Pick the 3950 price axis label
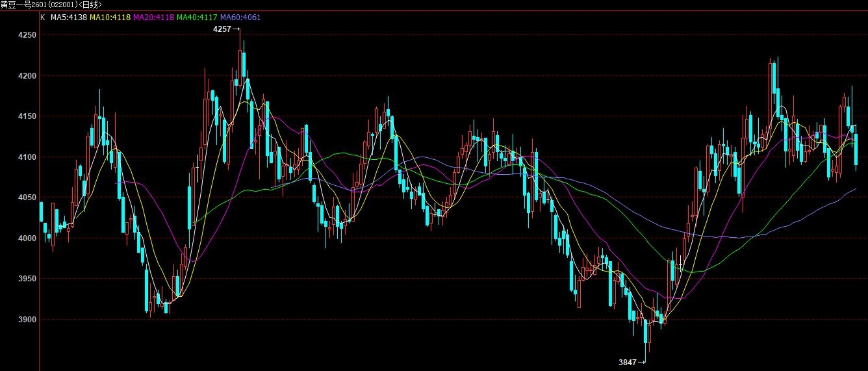This screenshot has width=868, height=371. click(x=27, y=279)
